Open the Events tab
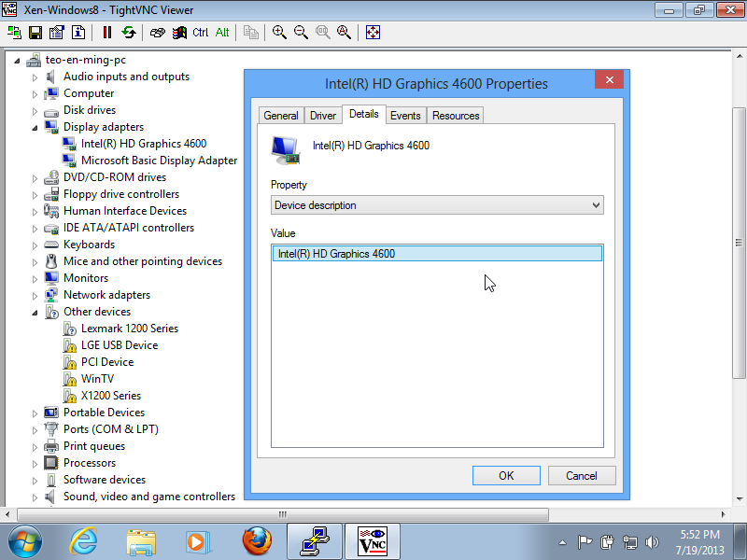Screen dimensions: 747x560 [405, 116]
